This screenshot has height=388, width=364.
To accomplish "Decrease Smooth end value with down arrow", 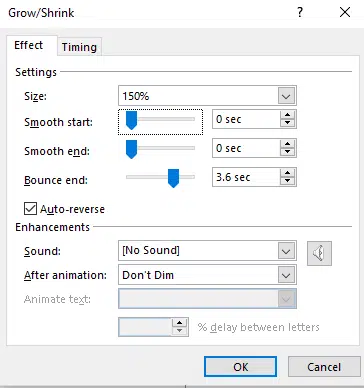I will coord(287,152).
